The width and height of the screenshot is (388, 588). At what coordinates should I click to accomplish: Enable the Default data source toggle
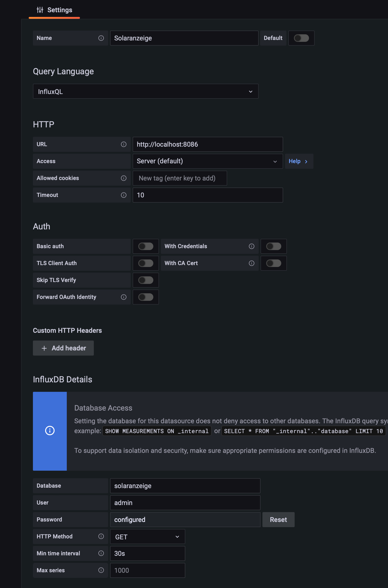click(x=301, y=38)
